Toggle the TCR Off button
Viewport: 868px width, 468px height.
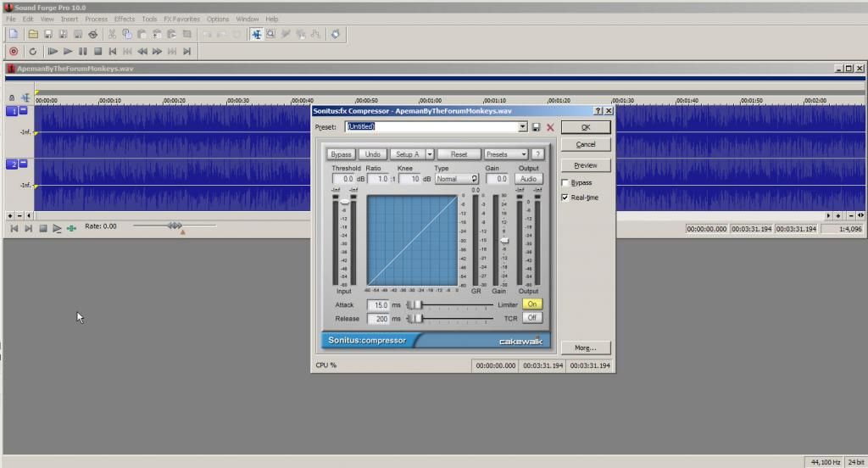[531, 318]
